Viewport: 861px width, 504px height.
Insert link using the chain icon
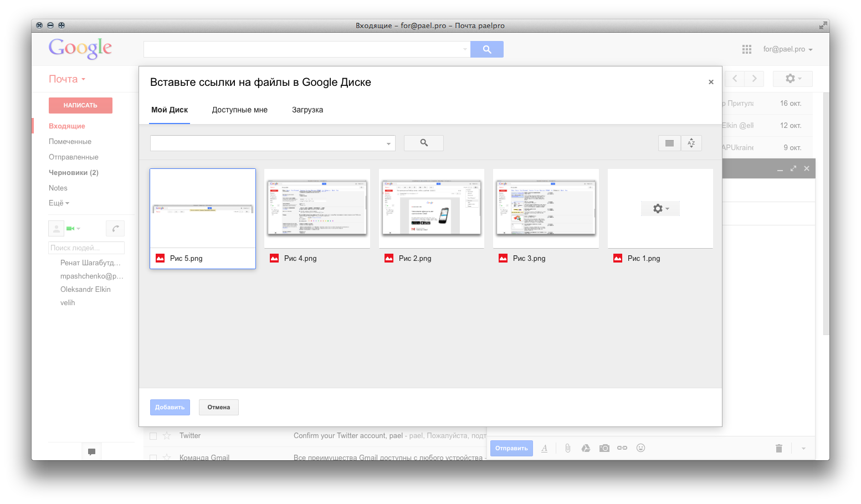pyautogui.click(x=622, y=448)
